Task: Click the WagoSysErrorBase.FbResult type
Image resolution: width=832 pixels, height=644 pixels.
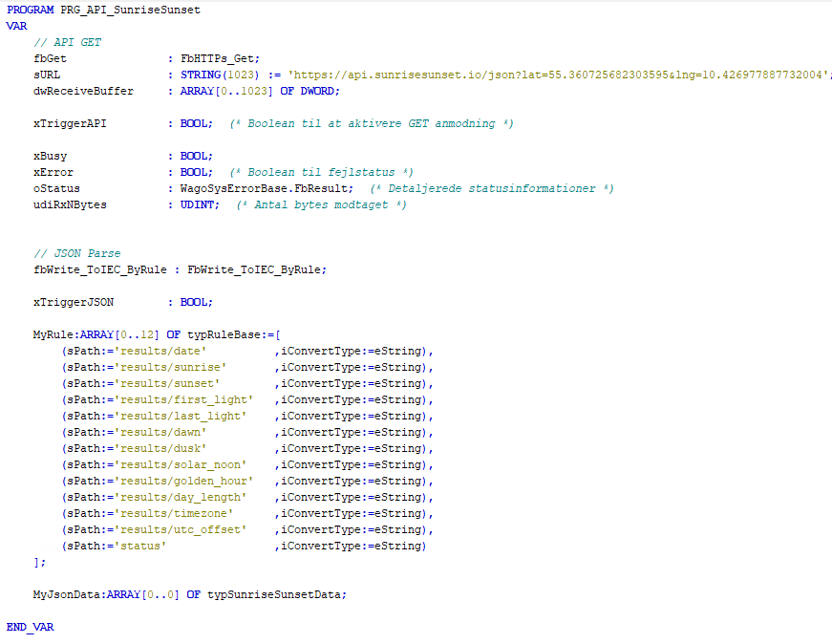Action: click(x=267, y=188)
